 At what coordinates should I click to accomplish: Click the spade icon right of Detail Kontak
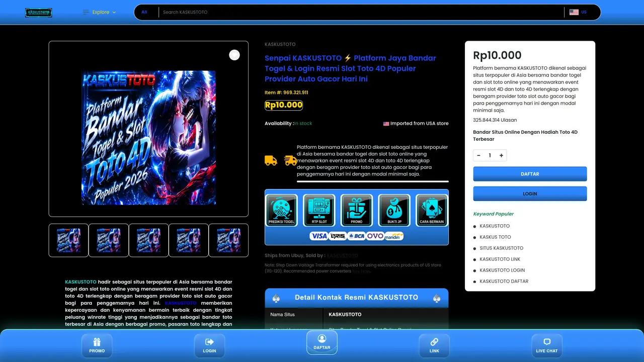point(437,298)
